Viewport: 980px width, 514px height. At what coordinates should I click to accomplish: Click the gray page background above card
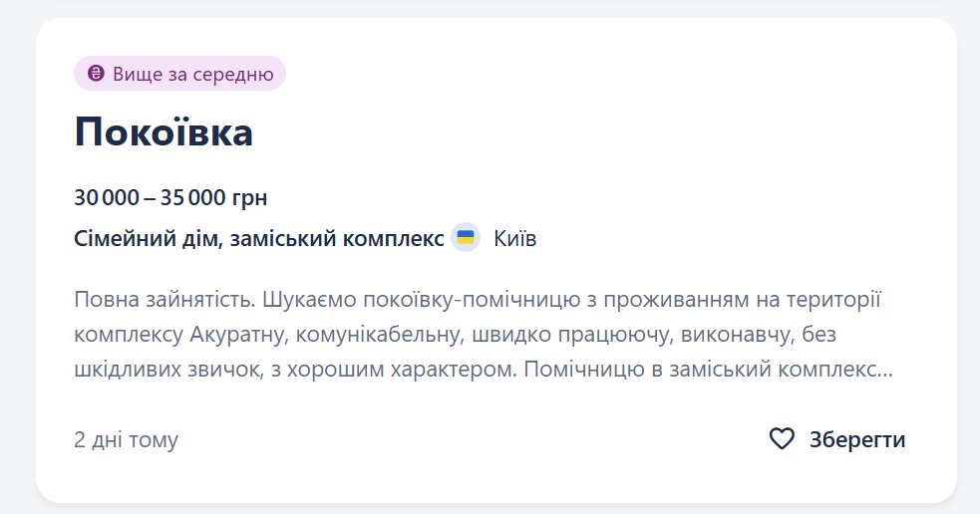(489, 8)
